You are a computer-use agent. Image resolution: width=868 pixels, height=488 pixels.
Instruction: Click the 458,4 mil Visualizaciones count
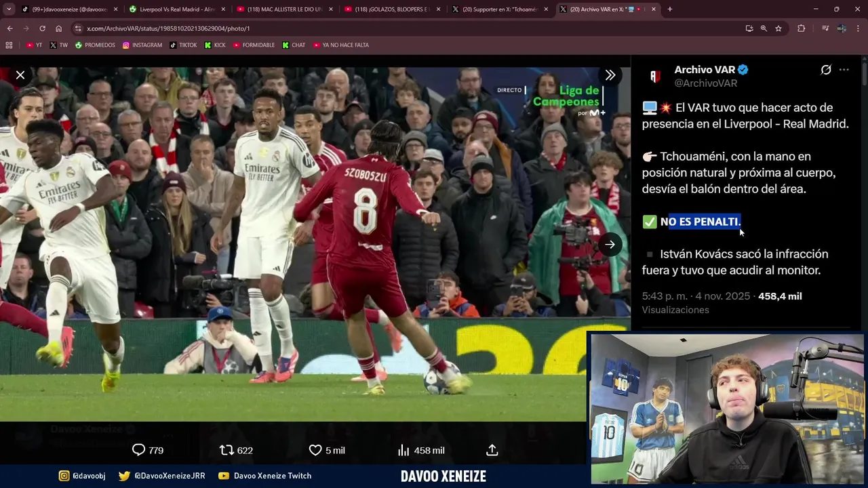click(780, 296)
